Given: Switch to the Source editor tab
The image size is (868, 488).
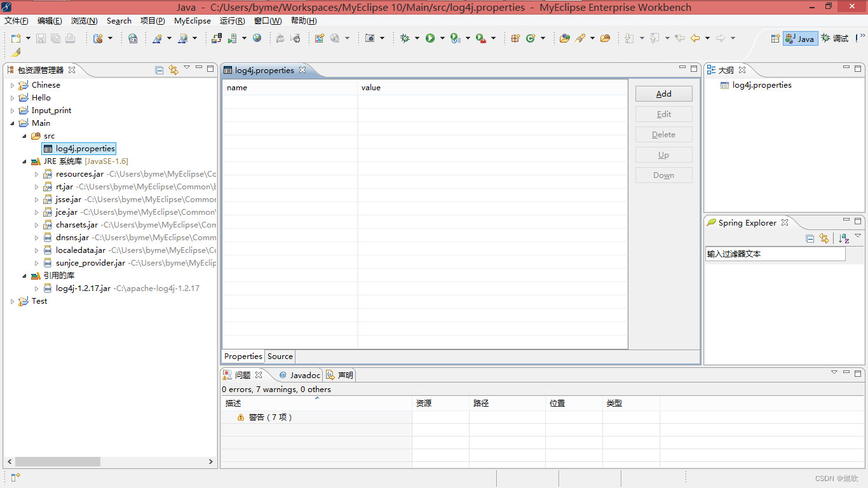Looking at the screenshot, I should 280,356.
